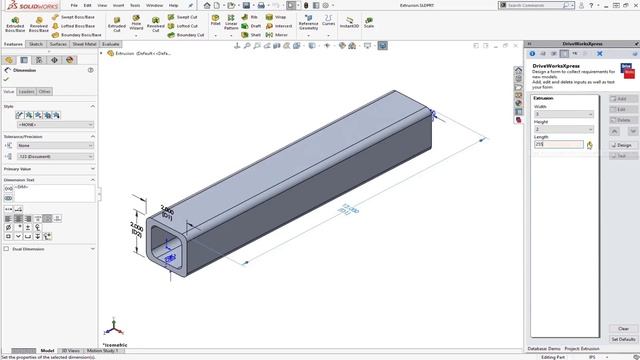Toggle center justify dimension text

point(18,219)
